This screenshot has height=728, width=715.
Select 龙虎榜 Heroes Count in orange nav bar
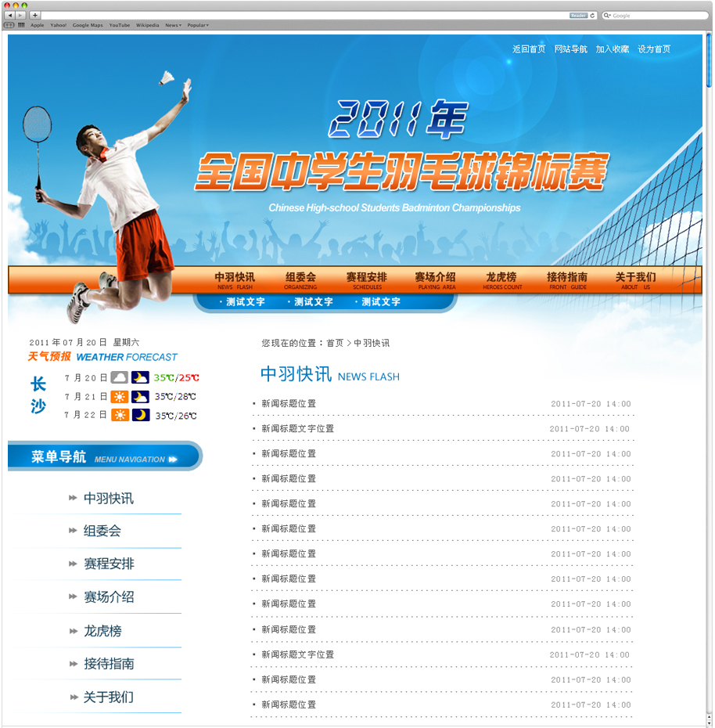(501, 280)
